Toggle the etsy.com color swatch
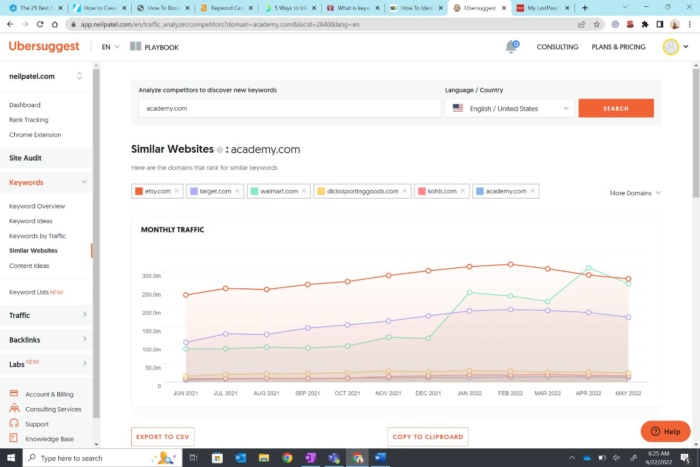Viewport: 700px width, 467px height. point(139,191)
